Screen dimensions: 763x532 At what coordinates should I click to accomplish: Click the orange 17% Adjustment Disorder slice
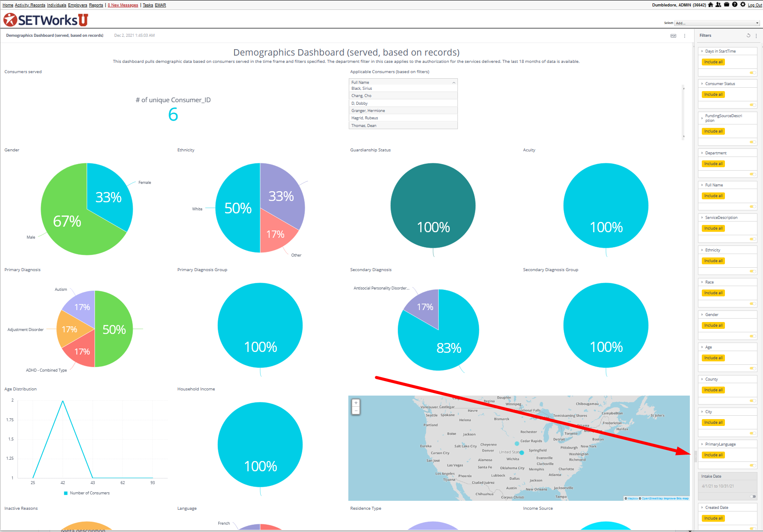(x=69, y=329)
